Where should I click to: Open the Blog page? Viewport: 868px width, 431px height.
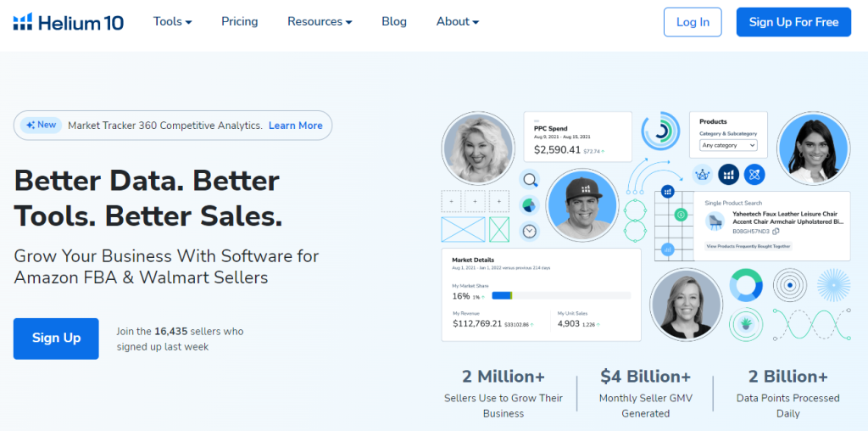click(394, 22)
